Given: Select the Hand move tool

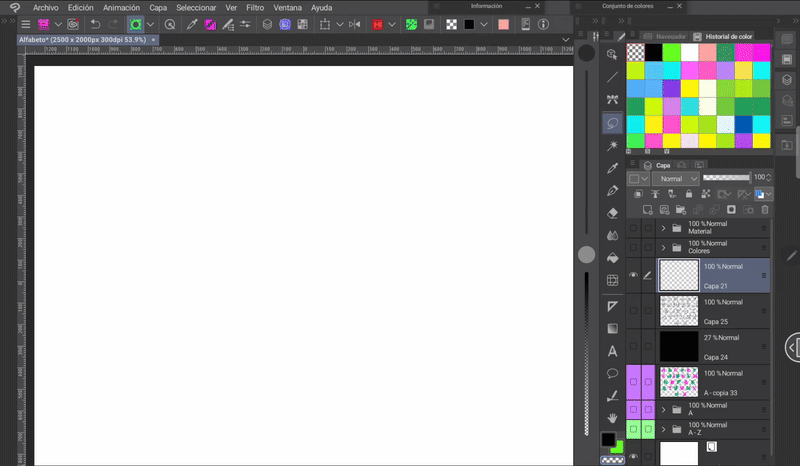Looking at the screenshot, I should pos(612,419).
